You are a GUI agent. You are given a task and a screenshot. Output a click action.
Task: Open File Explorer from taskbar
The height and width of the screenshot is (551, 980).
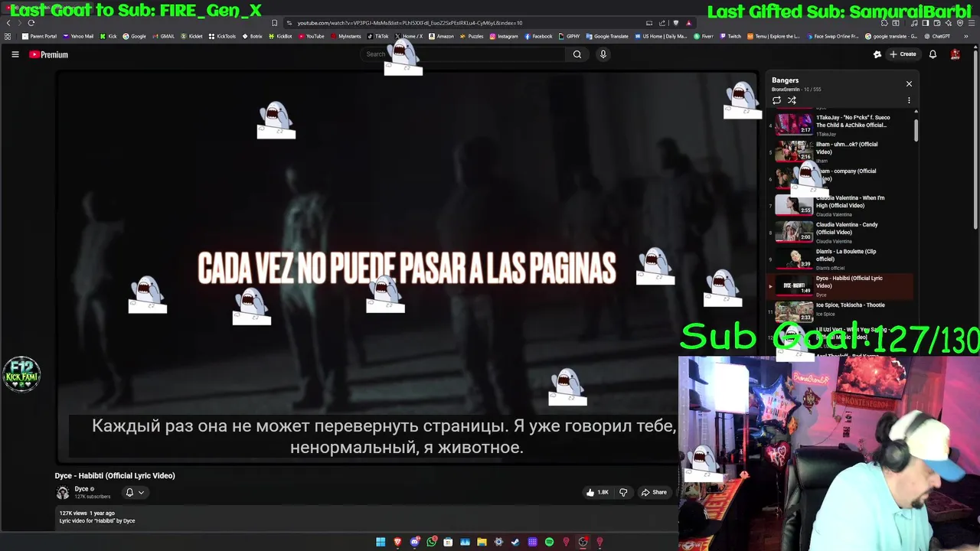pos(482,542)
